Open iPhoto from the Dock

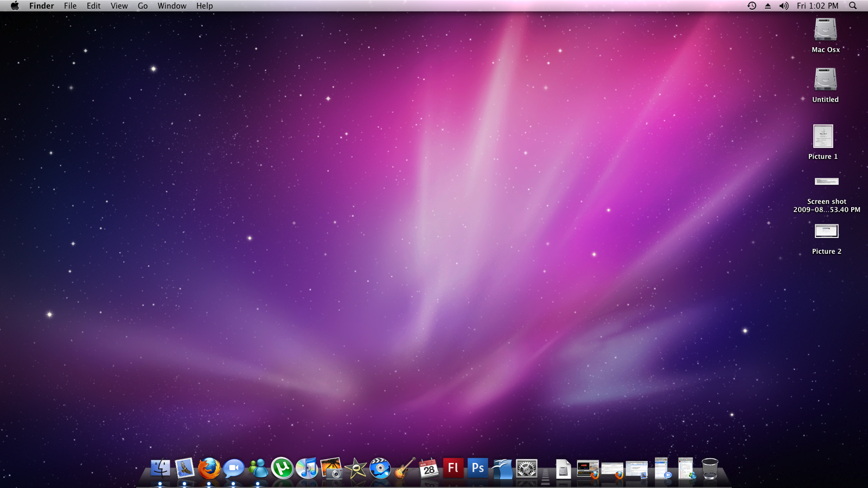tap(331, 468)
